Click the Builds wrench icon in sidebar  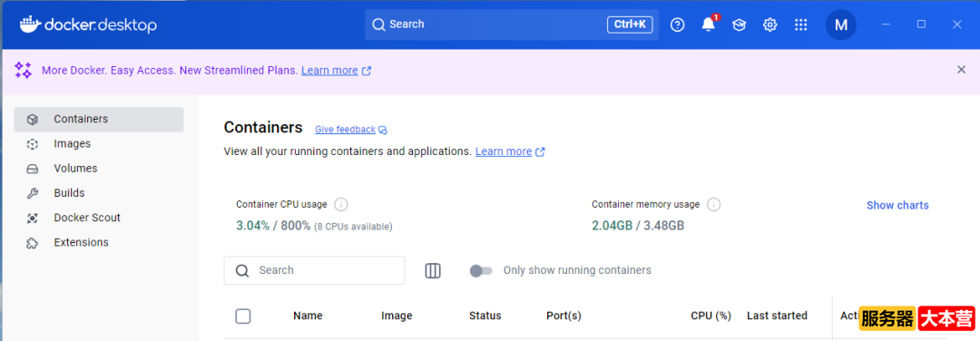(33, 193)
